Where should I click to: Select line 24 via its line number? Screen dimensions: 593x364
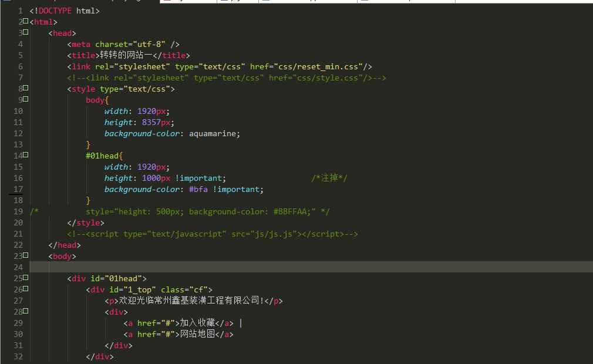pyautogui.click(x=18, y=267)
